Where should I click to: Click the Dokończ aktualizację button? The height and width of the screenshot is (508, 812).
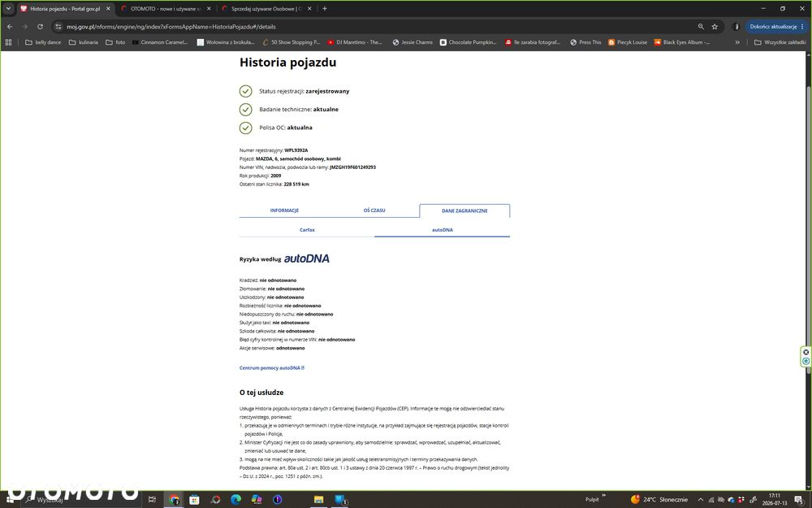point(773,27)
